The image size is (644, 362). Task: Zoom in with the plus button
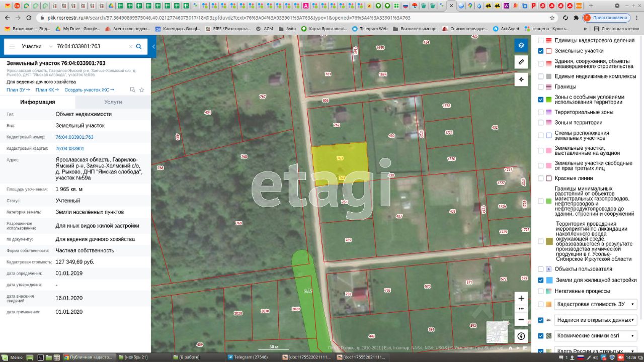click(x=521, y=298)
